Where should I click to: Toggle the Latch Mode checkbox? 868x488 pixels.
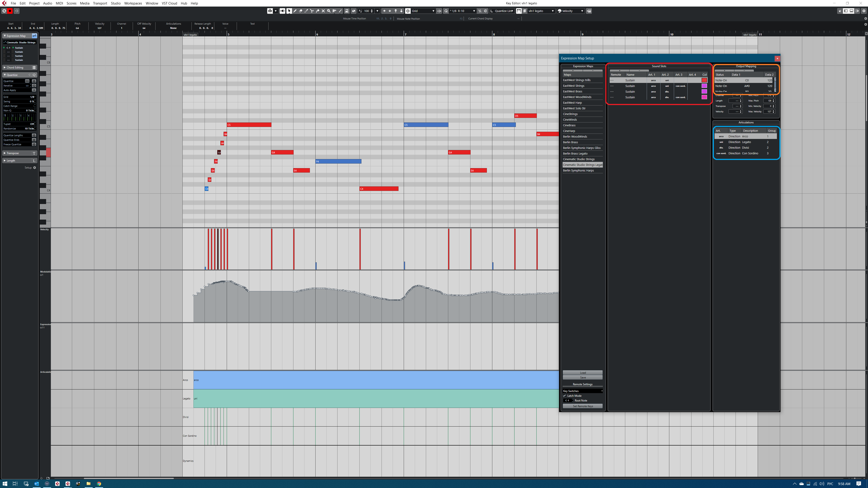coord(565,396)
